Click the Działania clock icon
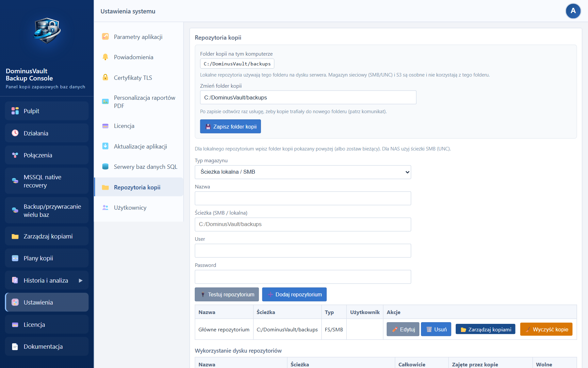This screenshot has height=368, width=588. tap(15, 133)
